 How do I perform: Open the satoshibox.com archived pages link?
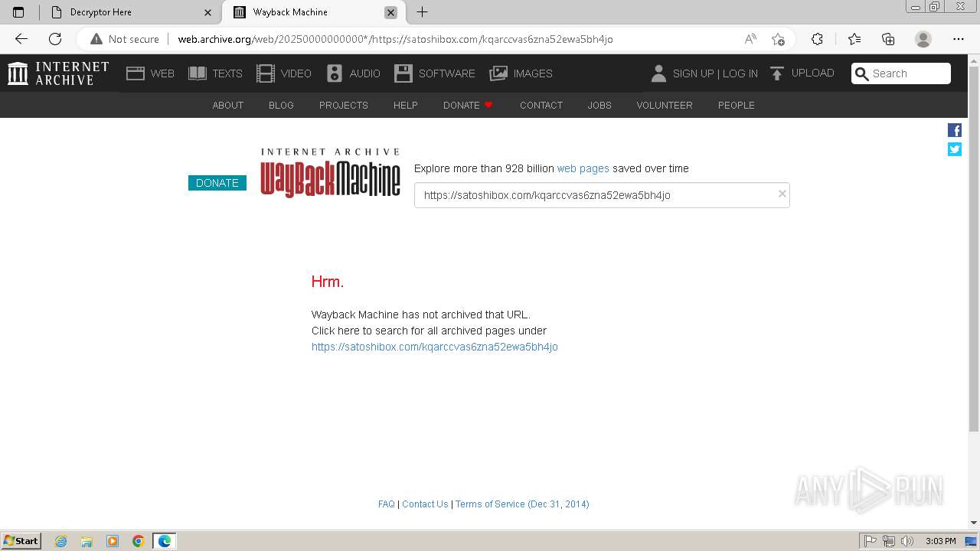tap(435, 347)
